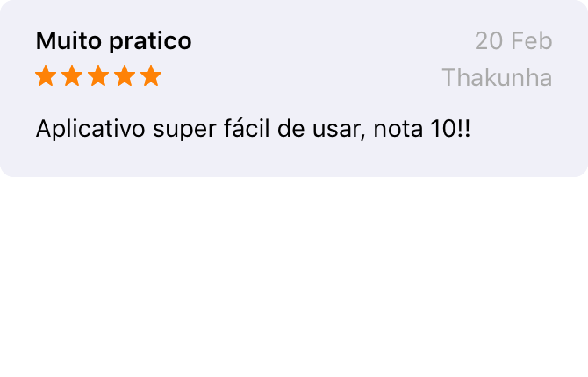Click the blank gray area under review text
Screen dimensions: 588x377
pos(294,160)
